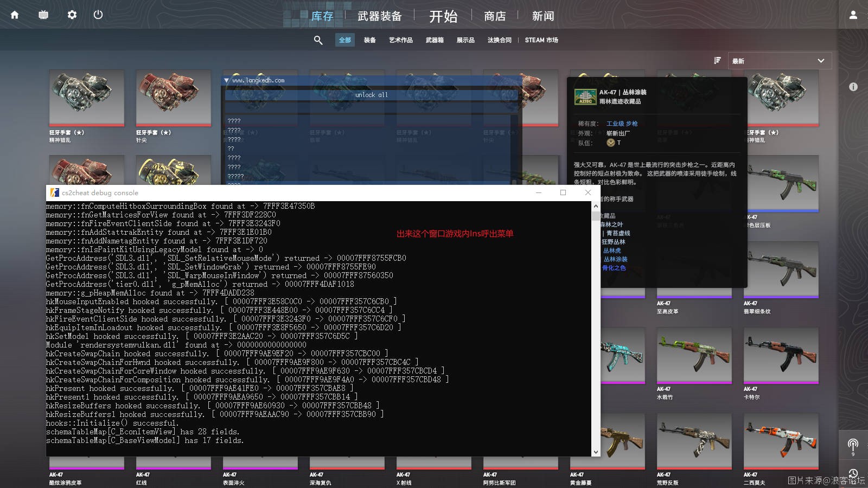Viewport: 868px width, 488px height.
Task: Open the STEAM 市场 link
Action: 541,40
